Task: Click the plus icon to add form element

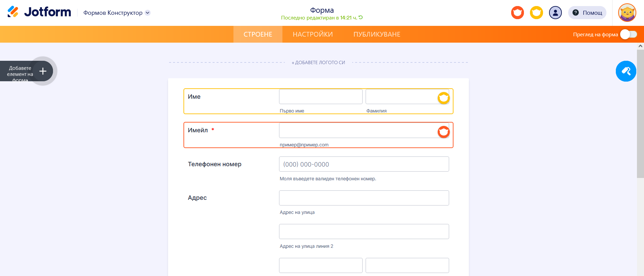Action: tap(43, 71)
